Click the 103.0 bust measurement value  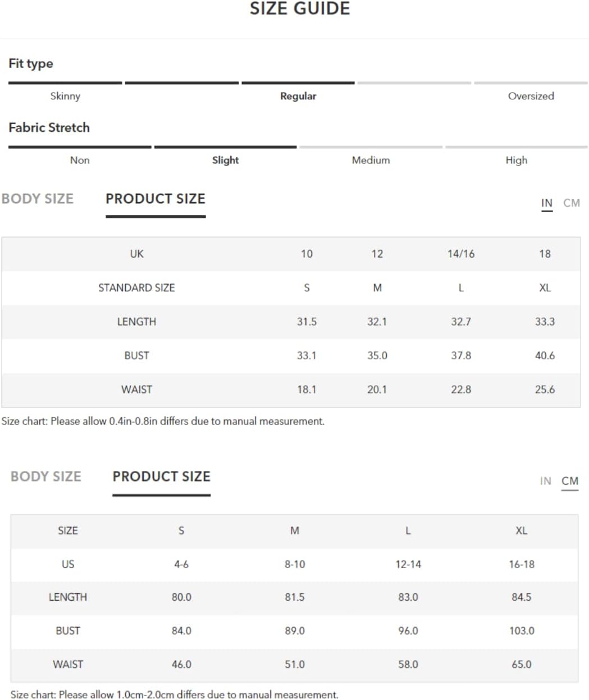[522, 630]
